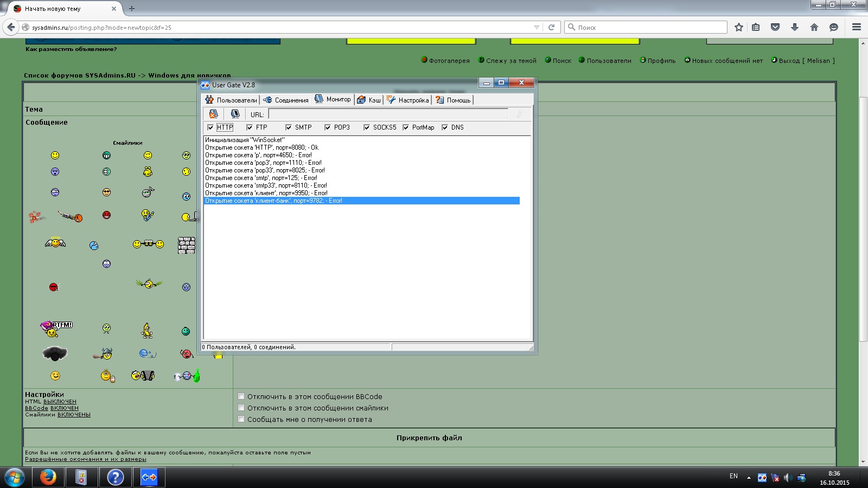868x488 pixels.
Task: Click the BBCode settings link
Action: [x=36, y=408]
